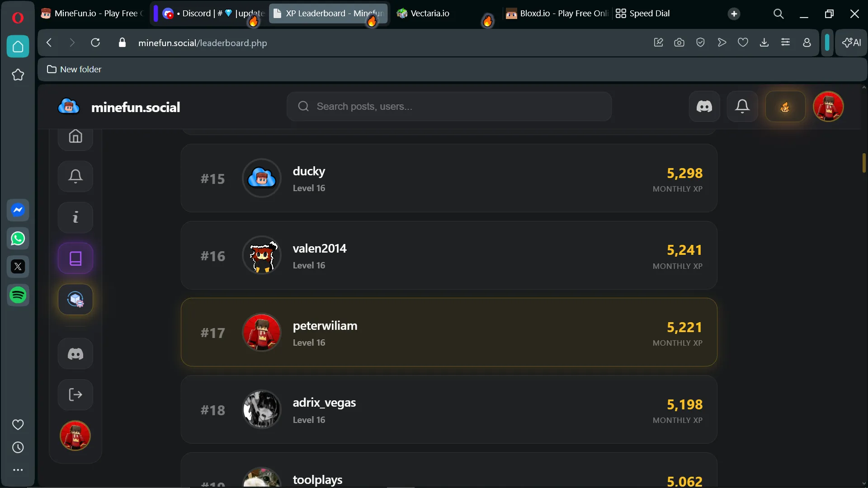
Task: Launch Messenger from Opera sidebar
Action: (x=18, y=210)
